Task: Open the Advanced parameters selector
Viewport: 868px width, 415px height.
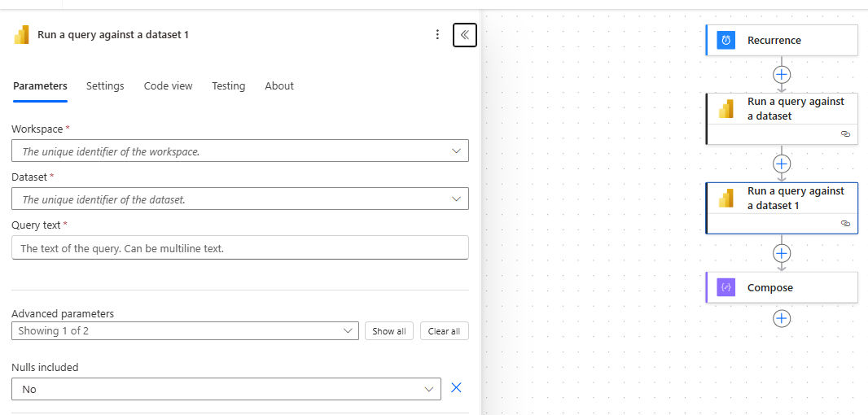Action: coord(185,331)
